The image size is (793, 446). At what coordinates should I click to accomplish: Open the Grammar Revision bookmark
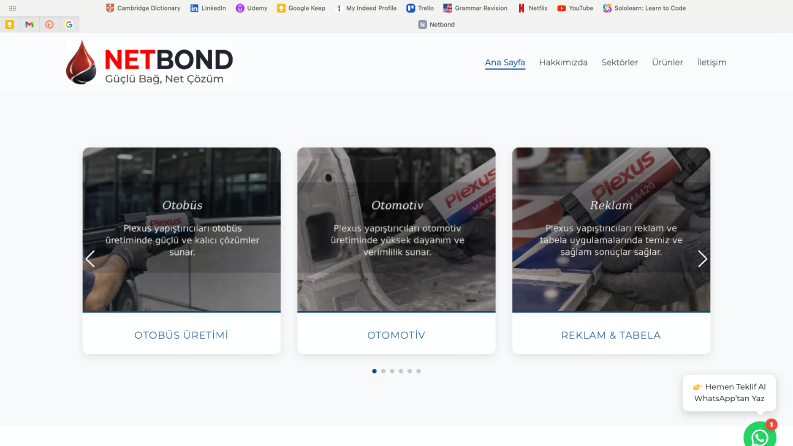point(475,8)
